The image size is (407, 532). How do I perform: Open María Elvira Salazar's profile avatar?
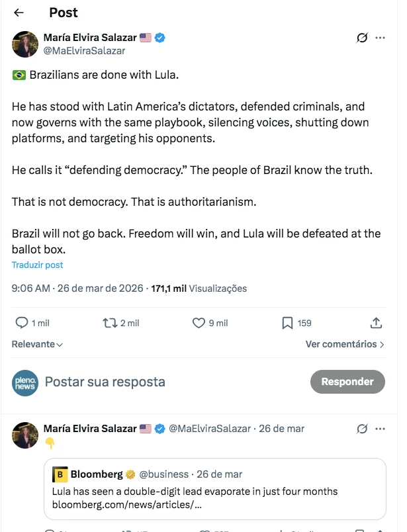click(x=24, y=44)
